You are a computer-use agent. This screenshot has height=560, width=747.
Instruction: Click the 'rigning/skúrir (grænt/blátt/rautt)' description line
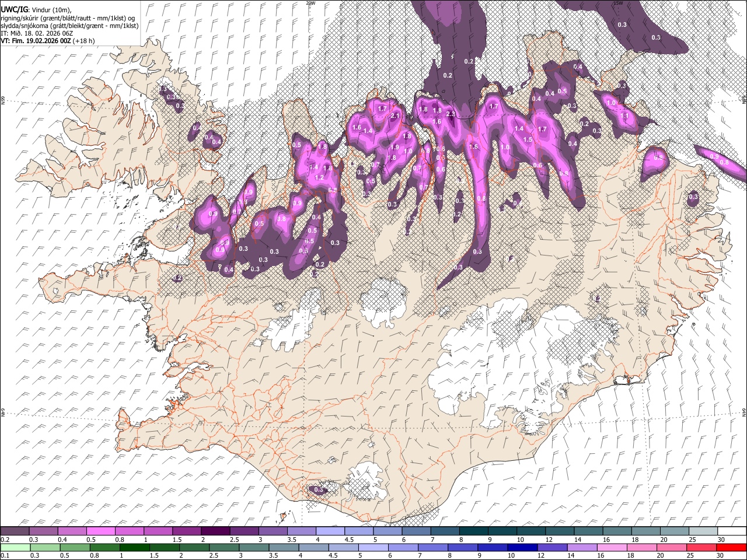coord(69,17)
